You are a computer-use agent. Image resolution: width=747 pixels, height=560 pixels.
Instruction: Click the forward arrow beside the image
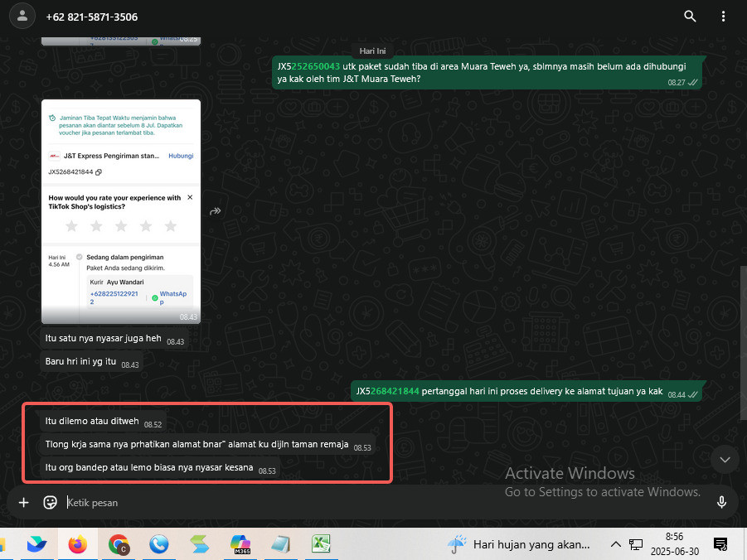pyautogui.click(x=216, y=211)
